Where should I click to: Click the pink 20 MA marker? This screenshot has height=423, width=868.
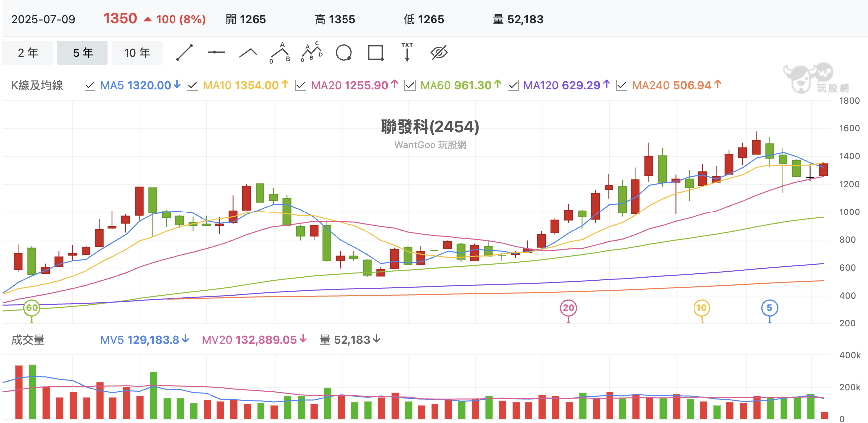point(568,308)
